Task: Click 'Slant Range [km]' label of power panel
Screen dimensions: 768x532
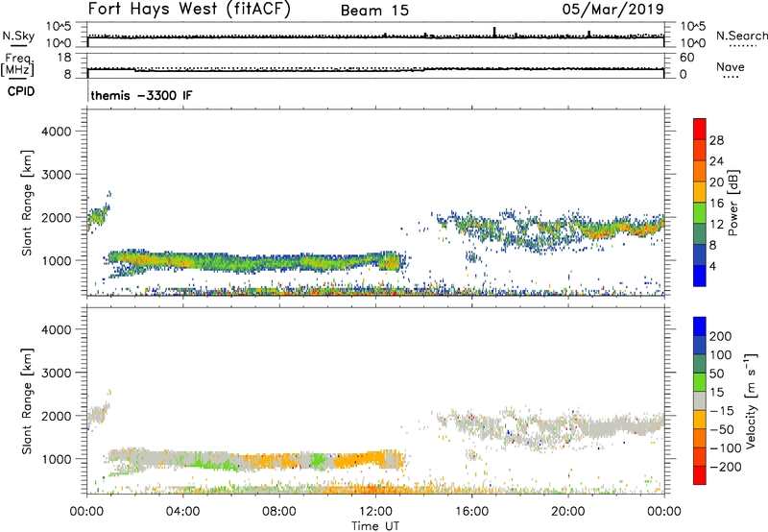Action: pyautogui.click(x=26, y=203)
